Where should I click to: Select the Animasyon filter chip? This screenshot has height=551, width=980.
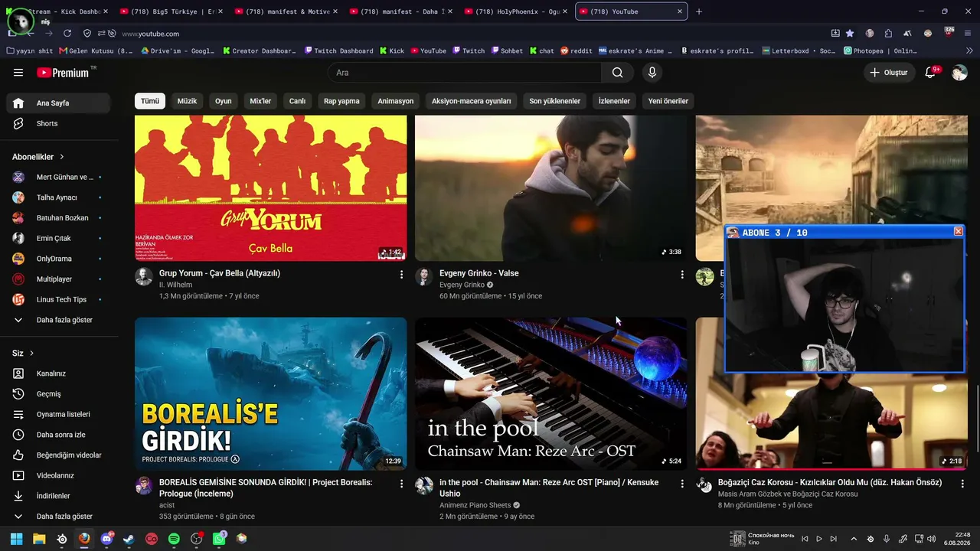(x=396, y=101)
